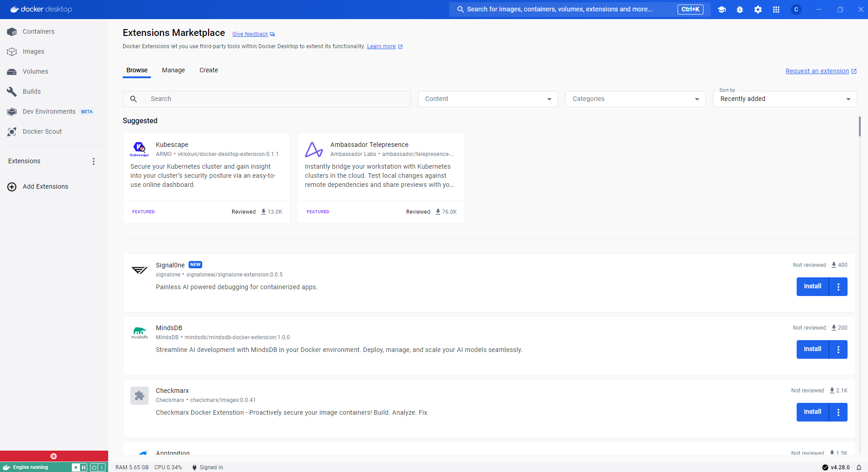Open Builds in the sidebar

pyautogui.click(x=54, y=92)
